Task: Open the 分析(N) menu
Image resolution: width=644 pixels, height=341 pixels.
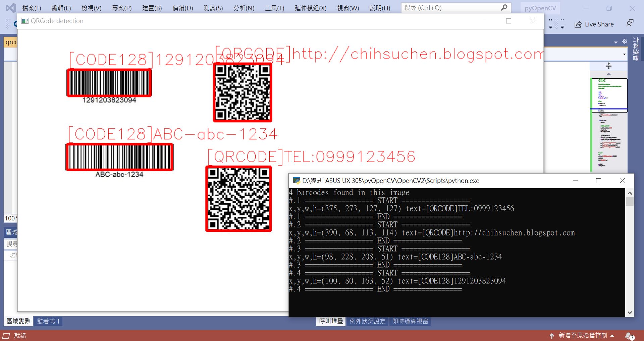Action: [x=244, y=8]
